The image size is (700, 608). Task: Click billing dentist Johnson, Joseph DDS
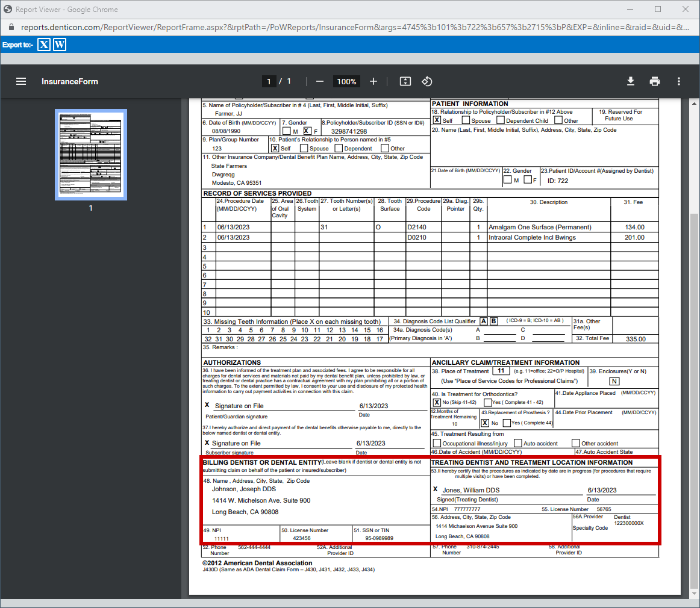pyautogui.click(x=244, y=489)
